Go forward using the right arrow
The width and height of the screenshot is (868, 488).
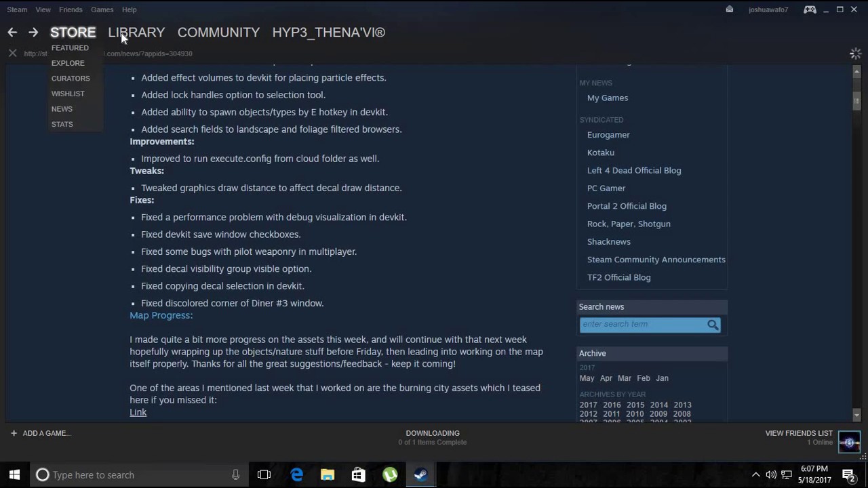tap(33, 33)
